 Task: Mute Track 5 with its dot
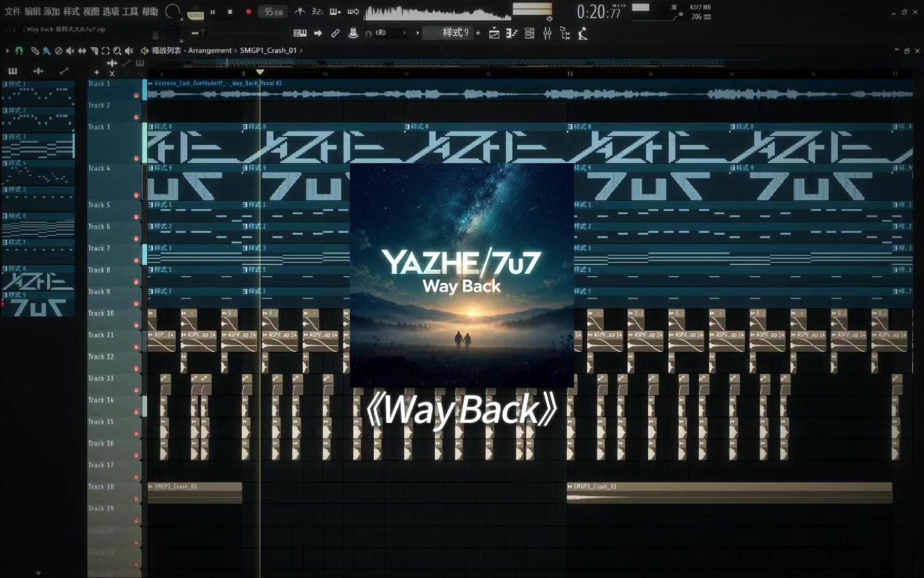point(136,217)
